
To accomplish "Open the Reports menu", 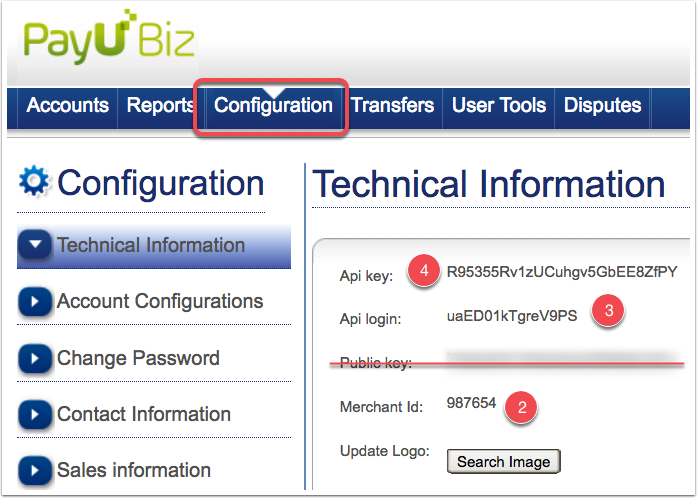I will [160, 105].
